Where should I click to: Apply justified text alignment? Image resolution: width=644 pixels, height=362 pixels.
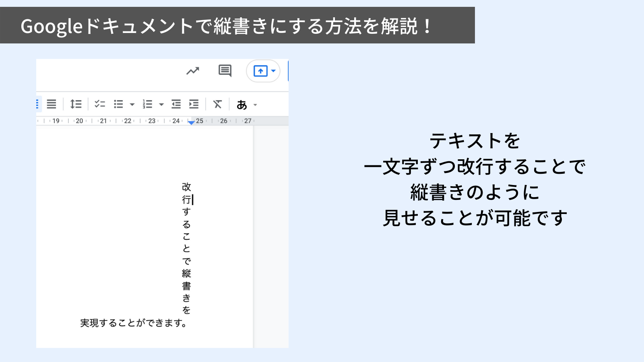52,104
